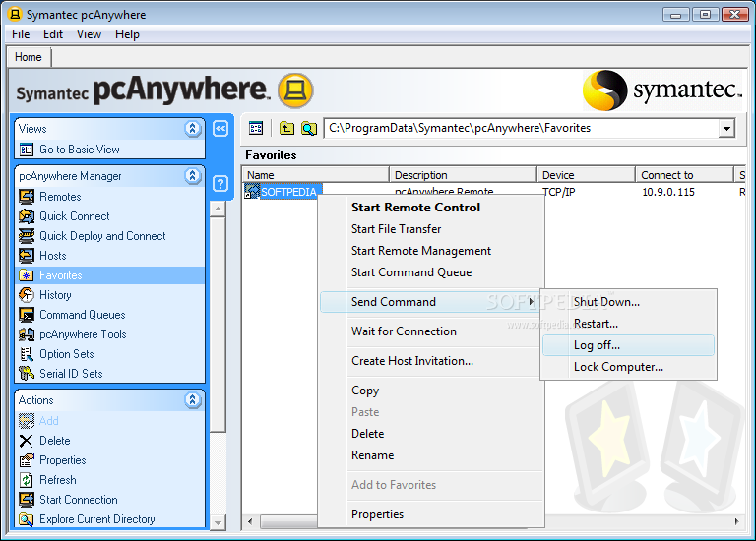The width and height of the screenshot is (756, 541).
Task: Click the History clock icon
Action: (x=27, y=295)
